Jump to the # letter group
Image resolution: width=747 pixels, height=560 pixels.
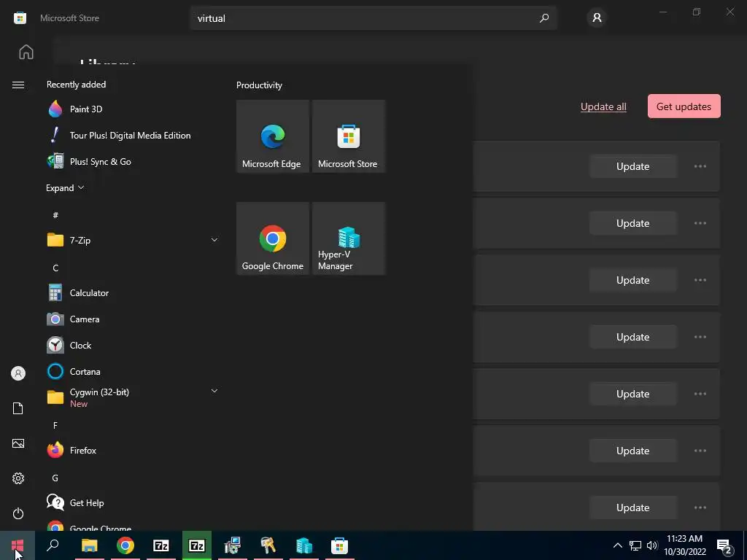55,215
